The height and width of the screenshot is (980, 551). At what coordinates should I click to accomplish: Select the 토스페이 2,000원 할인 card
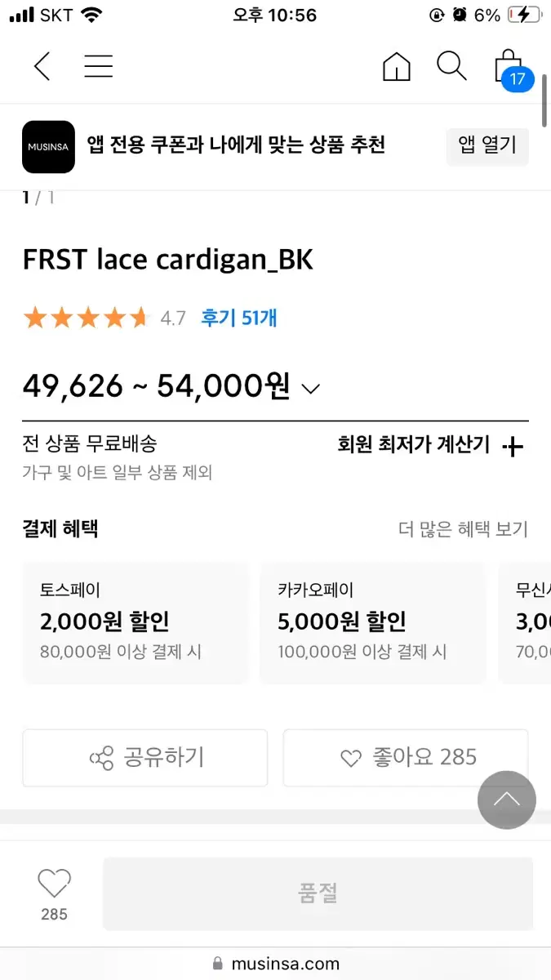(x=135, y=622)
